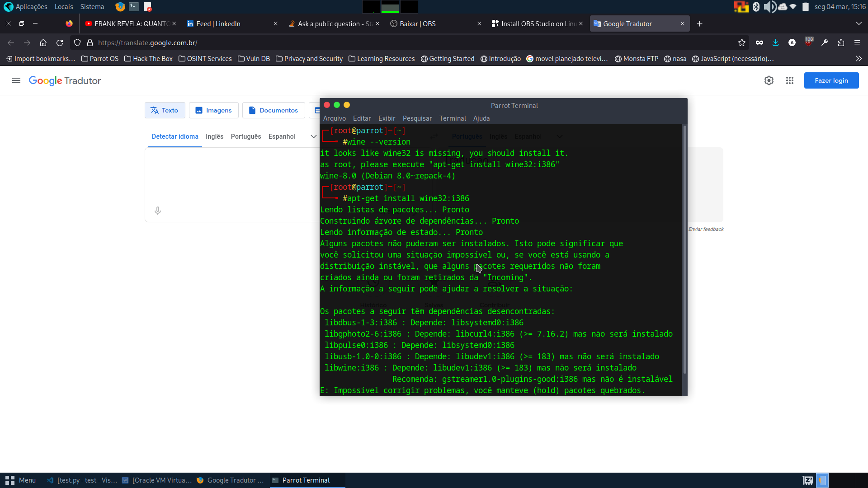Click the battery tray icon
Viewport: 868px width, 488px height.
(x=806, y=7)
